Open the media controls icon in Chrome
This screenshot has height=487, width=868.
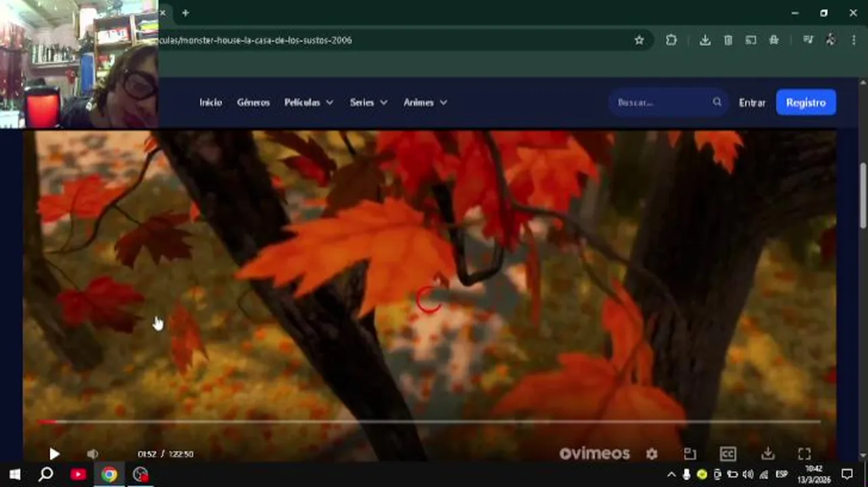[808, 40]
